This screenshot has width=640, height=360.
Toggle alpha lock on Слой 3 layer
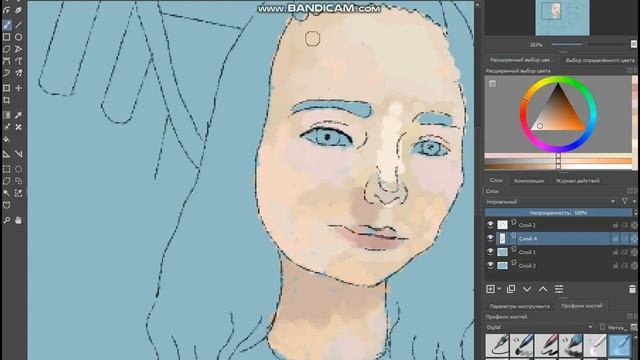click(634, 266)
